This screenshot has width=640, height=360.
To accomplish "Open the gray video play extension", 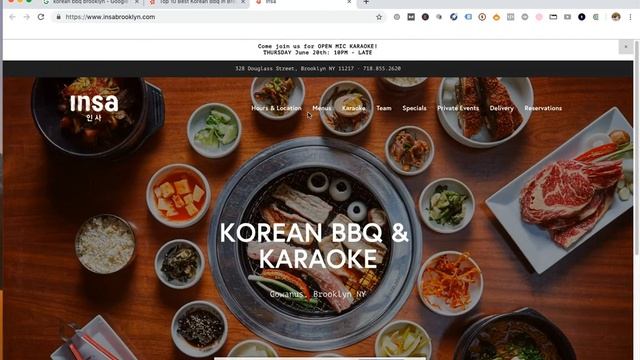I will [567, 17].
